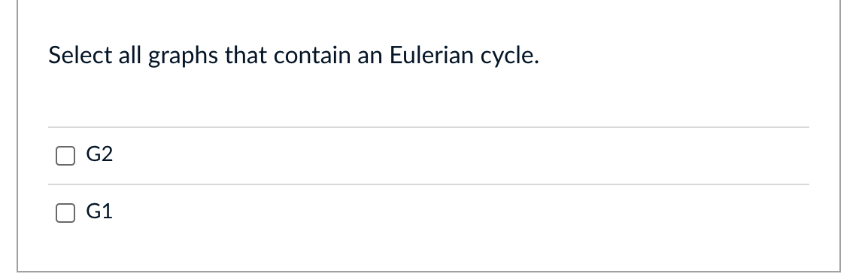Image resolution: width=868 pixels, height=280 pixels.
Task: Click empty space right of G1 row
Action: click(x=460, y=212)
